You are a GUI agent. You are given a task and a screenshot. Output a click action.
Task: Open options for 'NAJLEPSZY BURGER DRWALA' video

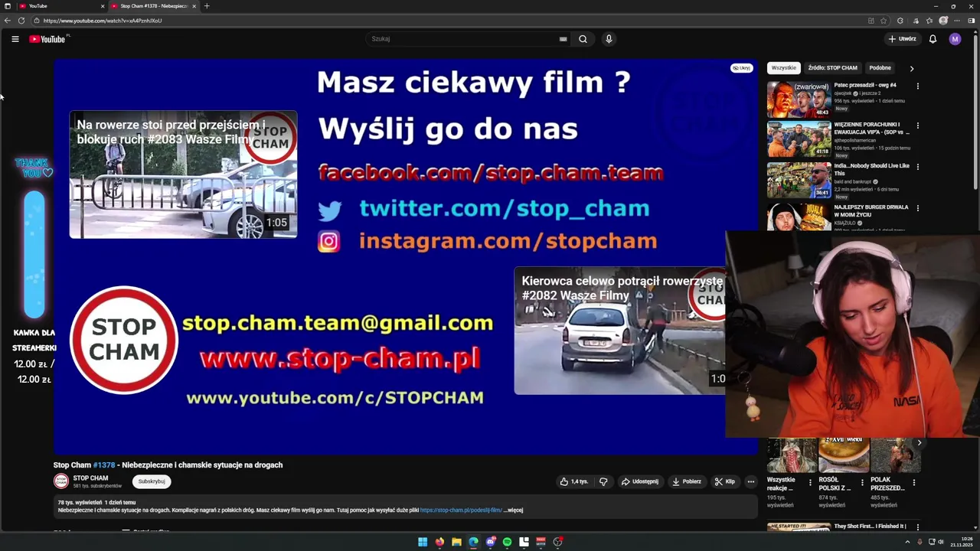[x=917, y=208]
